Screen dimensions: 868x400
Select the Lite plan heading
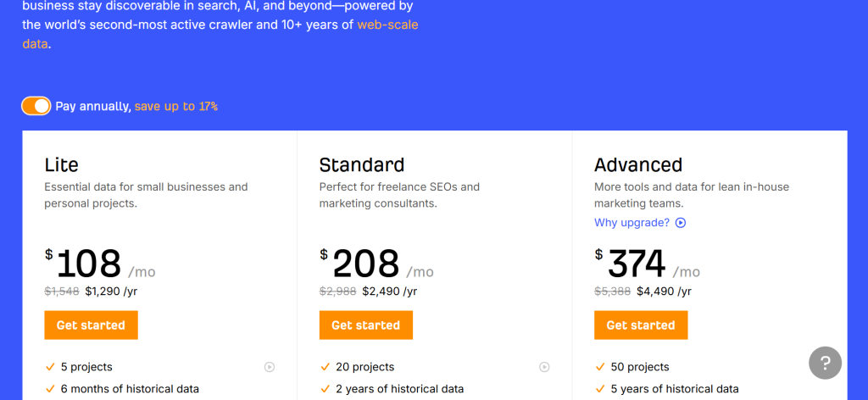(x=62, y=164)
